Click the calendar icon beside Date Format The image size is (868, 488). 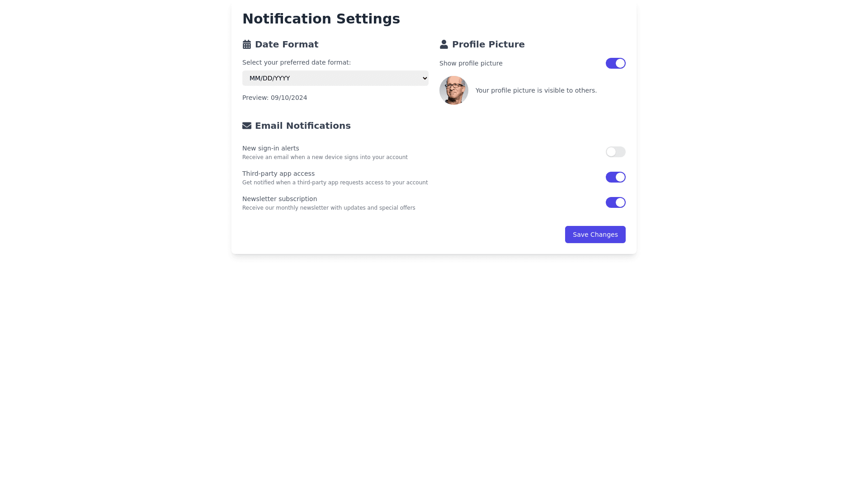pyautogui.click(x=247, y=44)
